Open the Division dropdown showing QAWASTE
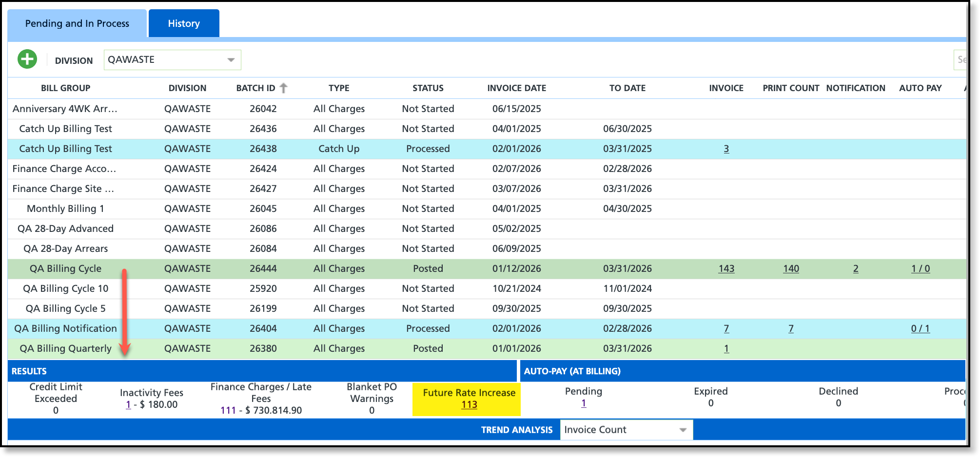Screen dimensions: 980x457 [172, 60]
